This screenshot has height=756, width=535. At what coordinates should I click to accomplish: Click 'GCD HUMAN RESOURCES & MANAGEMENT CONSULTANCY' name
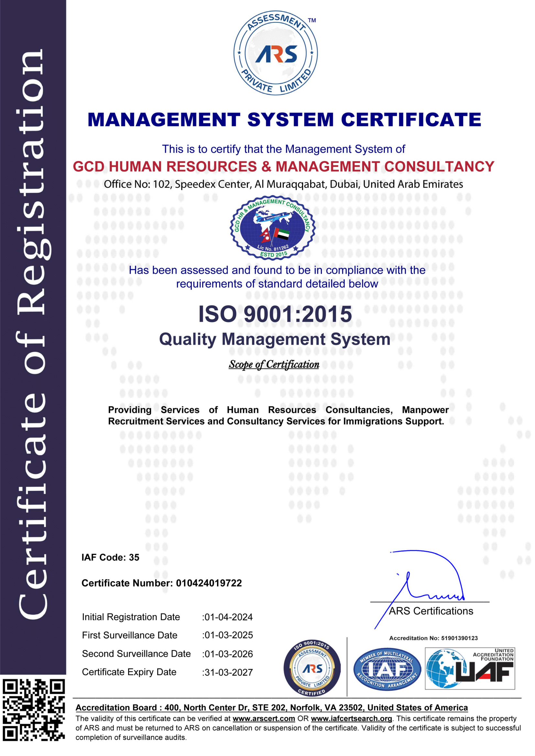pyautogui.click(x=283, y=166)
